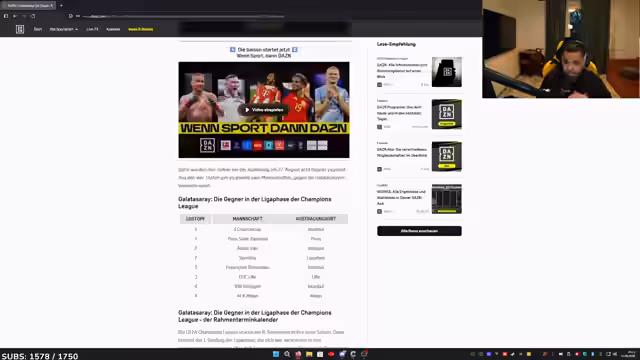This screenshot has height=360, width=640.
Task: Open the taskbar Search magnifier
Action: (287, 354)
